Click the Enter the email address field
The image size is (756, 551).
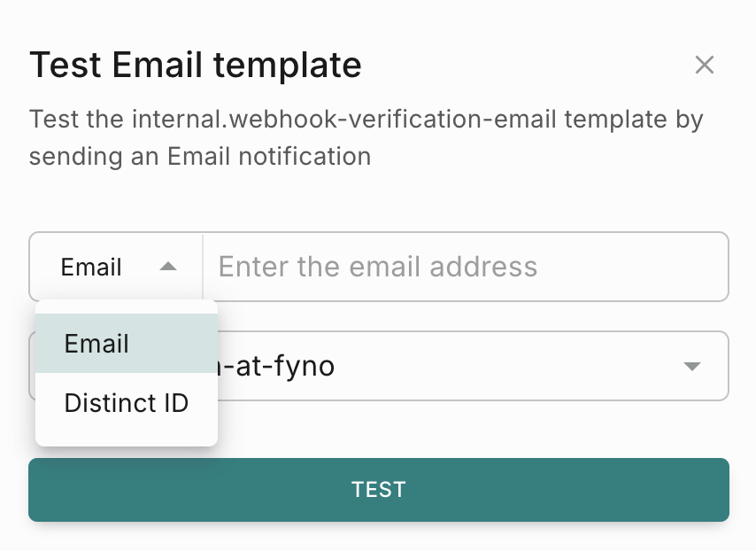(x=465, y=267)
